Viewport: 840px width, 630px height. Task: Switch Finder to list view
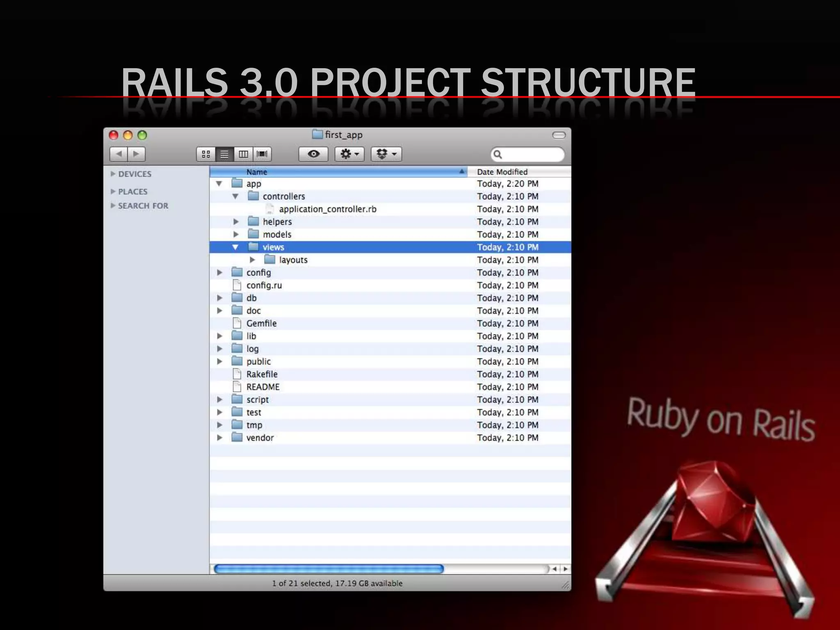coord(224,154)
